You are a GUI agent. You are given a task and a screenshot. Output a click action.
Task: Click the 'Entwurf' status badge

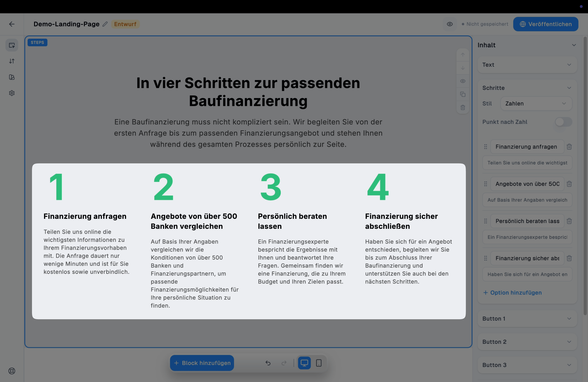(x=125, y=24)
